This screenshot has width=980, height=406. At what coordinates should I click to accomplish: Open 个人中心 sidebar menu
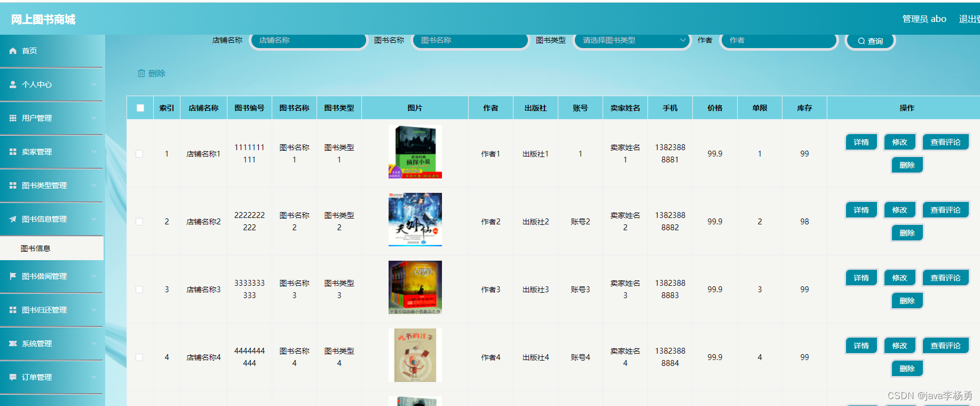[x=51, y=84]
